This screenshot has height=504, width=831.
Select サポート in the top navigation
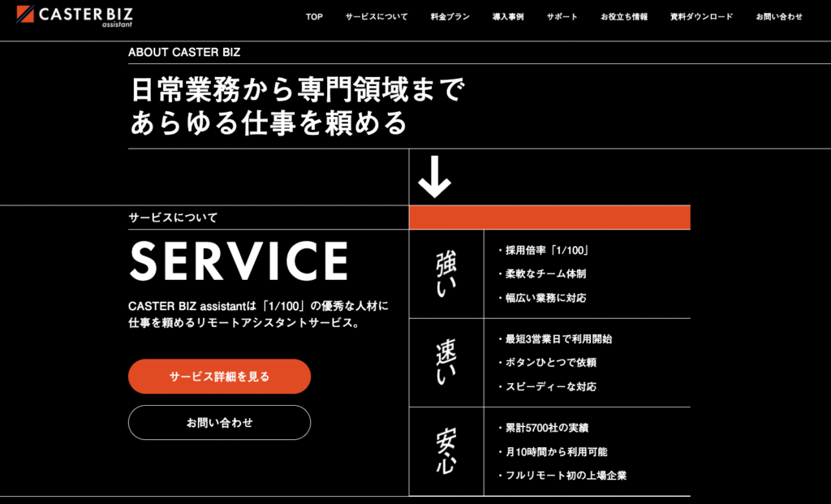tap(562, 17)
